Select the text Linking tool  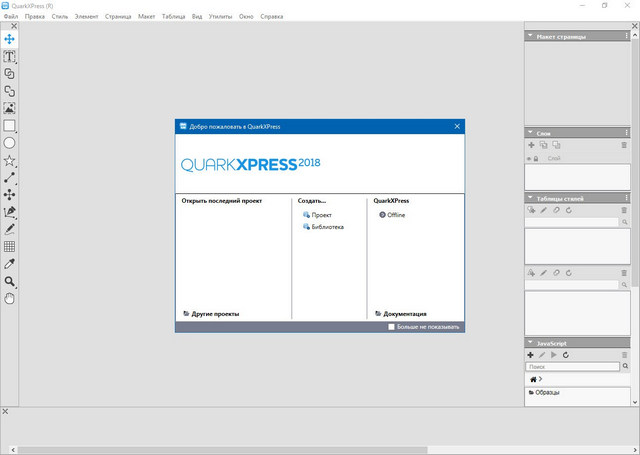click(x=9, y=73)
